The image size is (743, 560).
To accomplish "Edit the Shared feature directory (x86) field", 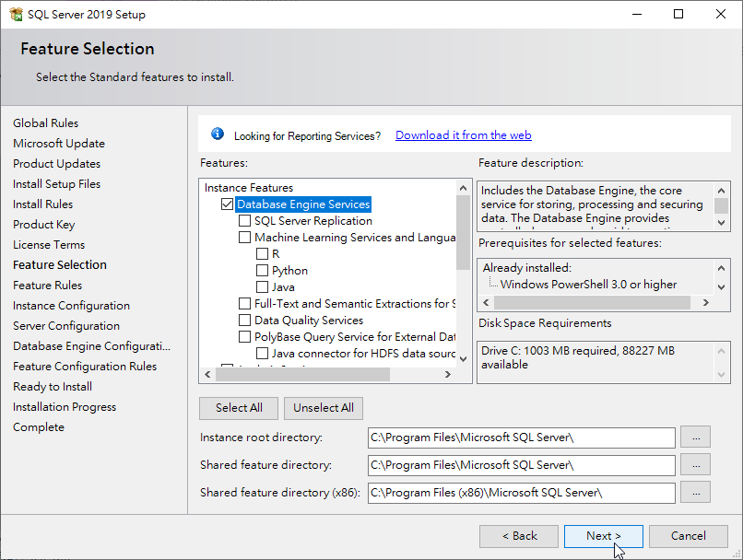I will click(521, 493).
